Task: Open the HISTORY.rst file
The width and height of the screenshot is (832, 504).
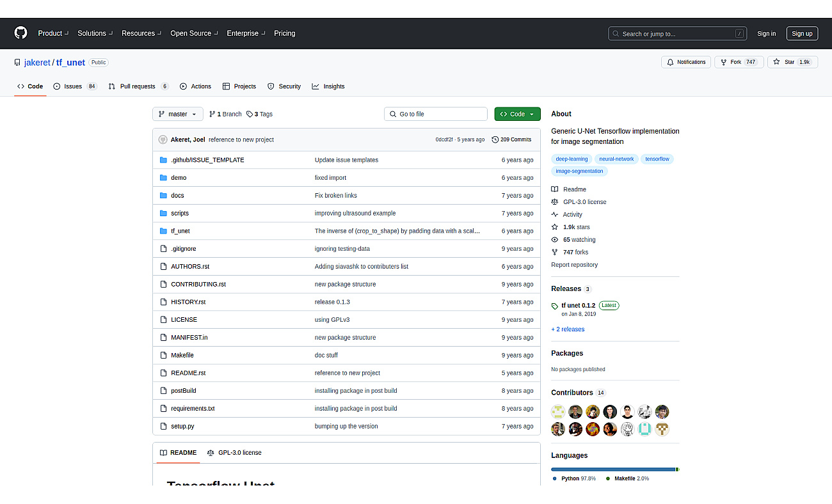Action: point(188,302)
